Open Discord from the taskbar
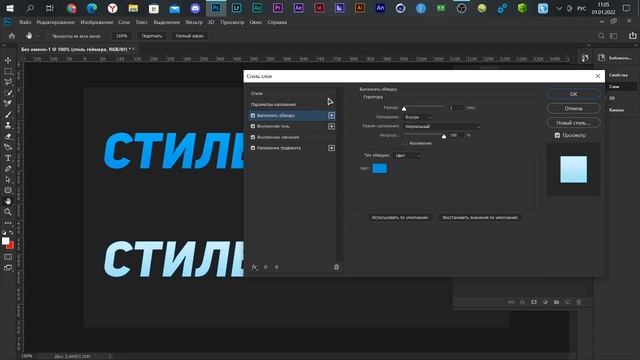The height and width of the screenshot is (360, 640). point(195,8)
